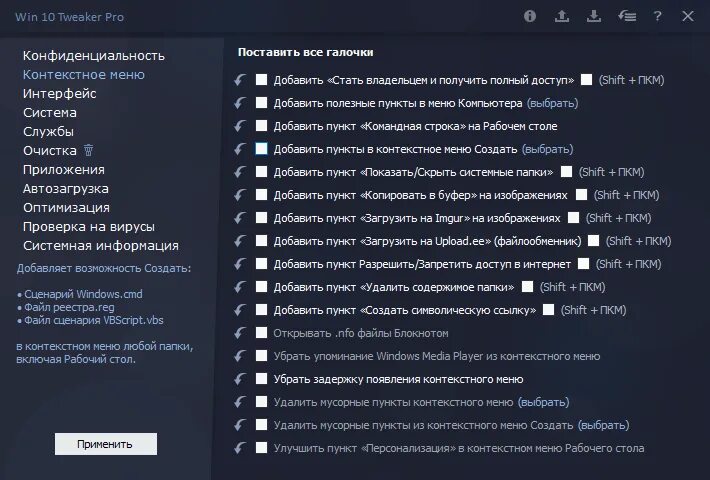This screenshot has width=710, height=480.
Task: Enable Shift+ПКМ checkbox for «Удалить содержимое папки»
Action: point(528,287)
